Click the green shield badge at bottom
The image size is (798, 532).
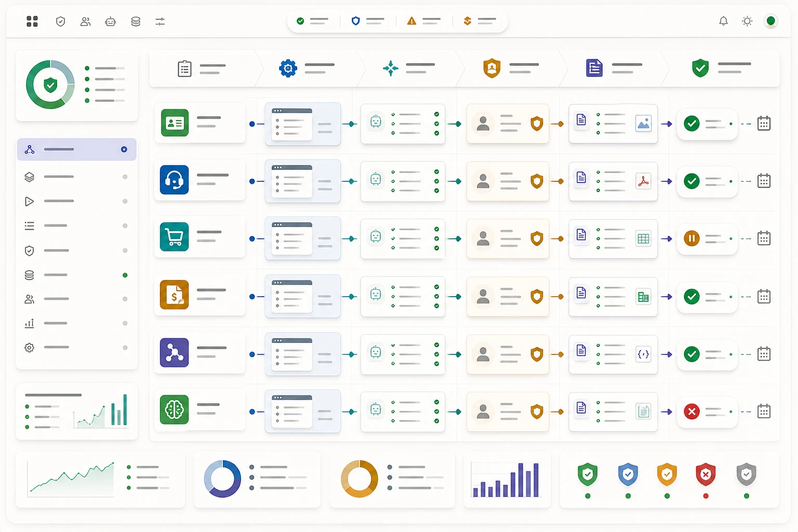coord(588,474)
